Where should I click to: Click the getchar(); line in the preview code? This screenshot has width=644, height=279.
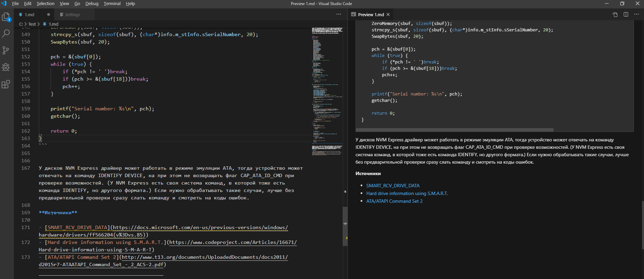pyautogui.click(x=384, y=101)
